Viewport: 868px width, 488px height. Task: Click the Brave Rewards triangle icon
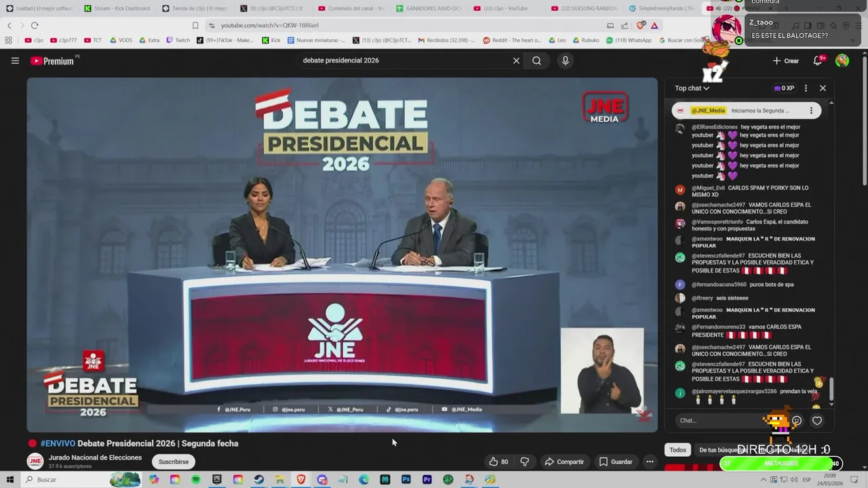(x=654, y=25)
